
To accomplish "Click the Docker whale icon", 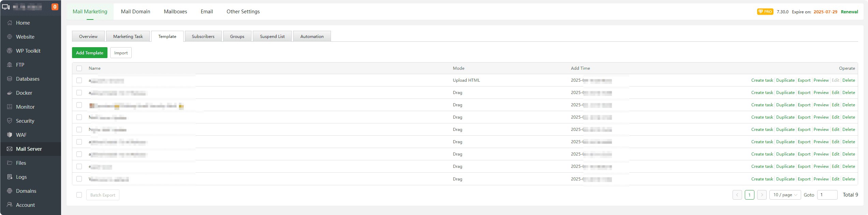I will (x=10, y=93).
